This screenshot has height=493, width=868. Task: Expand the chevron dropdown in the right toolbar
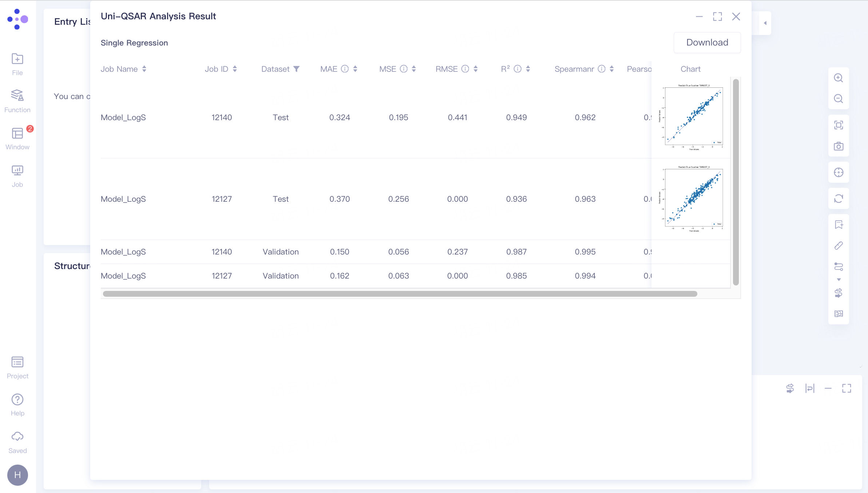click(839, 280)
